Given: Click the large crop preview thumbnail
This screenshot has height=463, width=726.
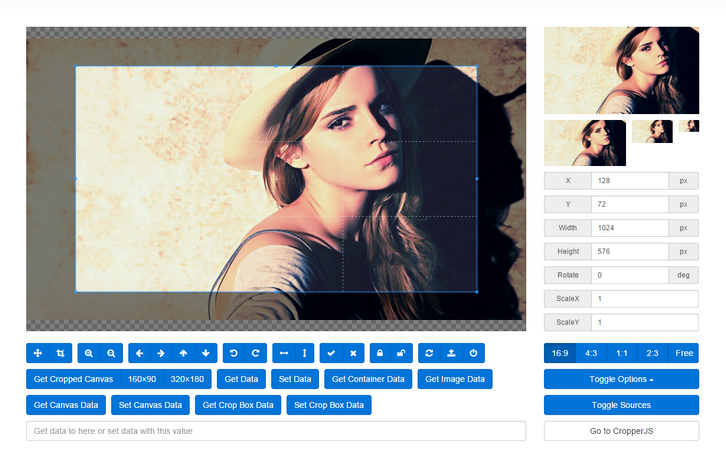Looking at the screenshot, I should click(x=621, y=70).
